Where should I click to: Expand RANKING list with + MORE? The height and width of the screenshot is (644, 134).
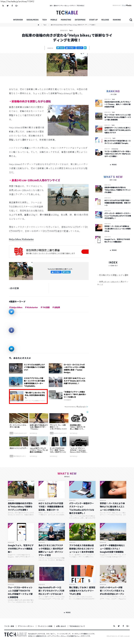tap(113, 165)
